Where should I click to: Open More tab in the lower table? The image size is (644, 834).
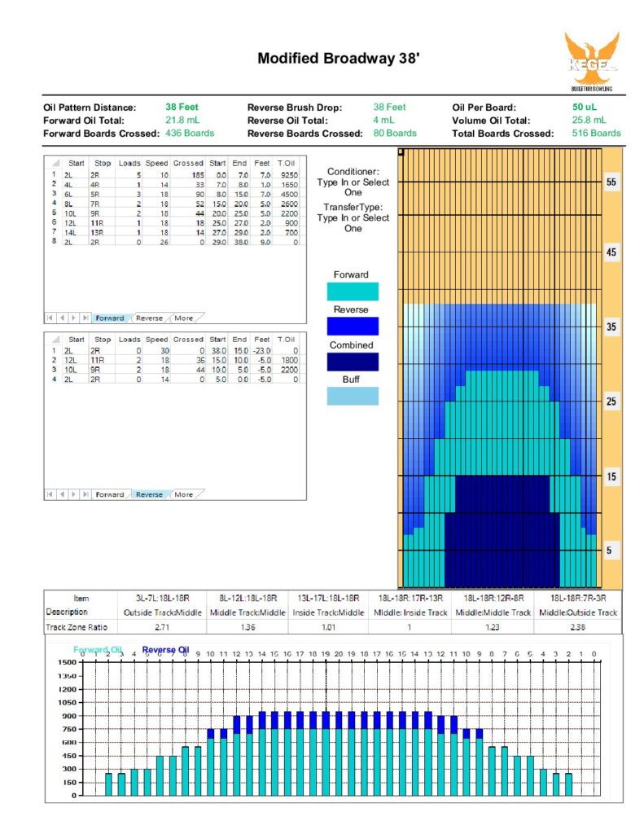[184, 494]
